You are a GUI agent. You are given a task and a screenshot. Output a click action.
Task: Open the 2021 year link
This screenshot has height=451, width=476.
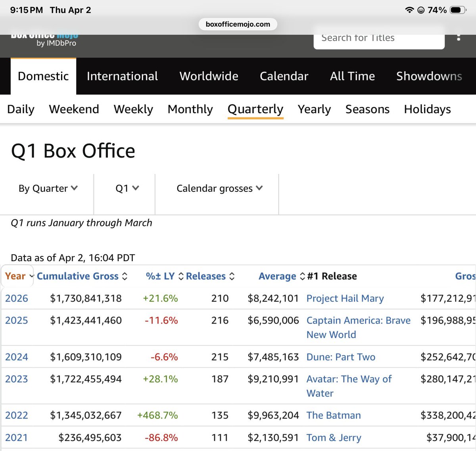click(x=16, y=438)
